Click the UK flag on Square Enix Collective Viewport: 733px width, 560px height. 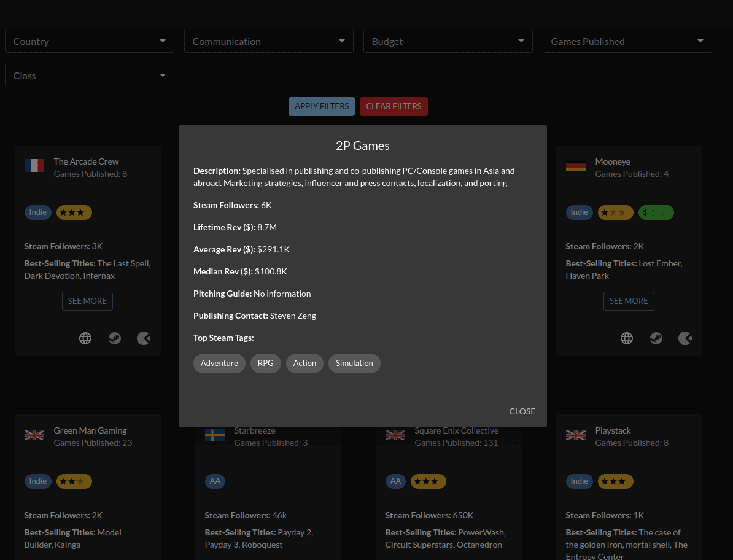tap(395, 435)
